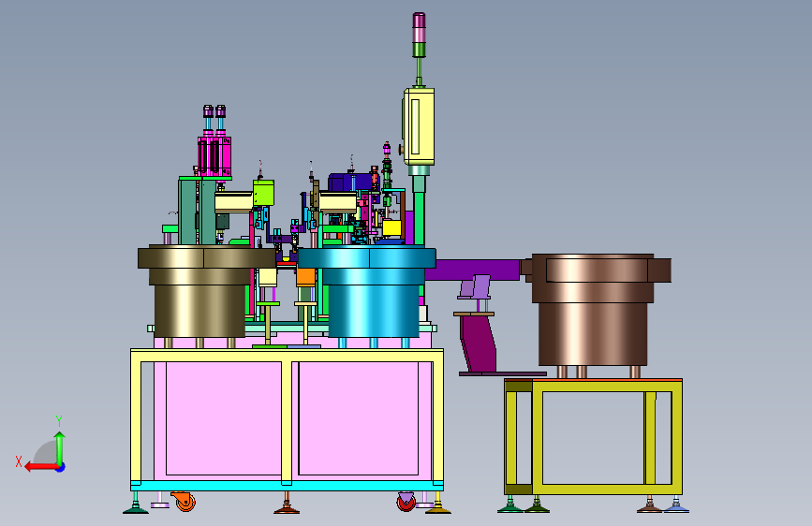Select the cyan vibratory bowl feeder

point(369,291)
